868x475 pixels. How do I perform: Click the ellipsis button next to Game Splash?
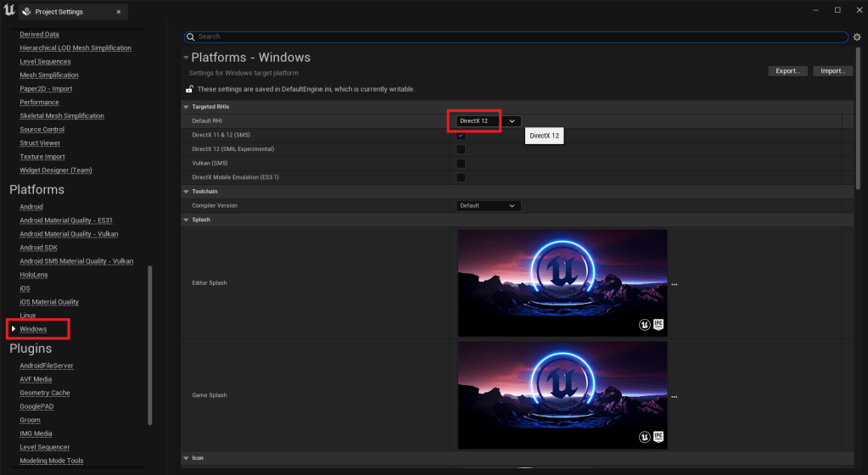pos(675,396)
